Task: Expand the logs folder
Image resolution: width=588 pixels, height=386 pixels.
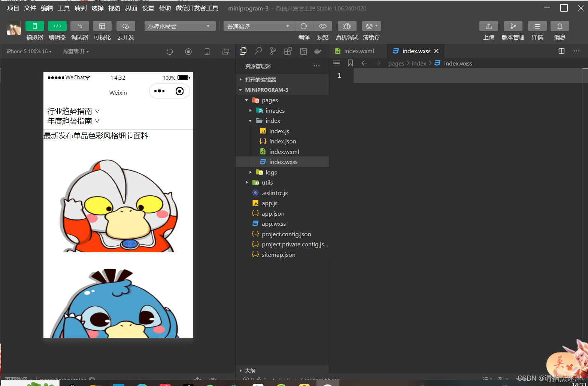Action: [282, 172]
